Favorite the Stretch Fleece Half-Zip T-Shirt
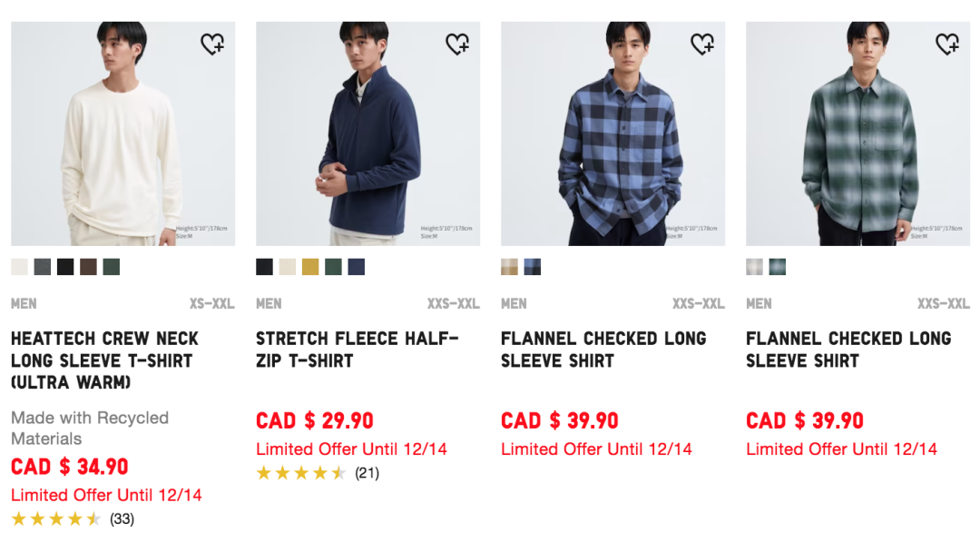This screenshot has width=980, height=542. click(459, 43)
